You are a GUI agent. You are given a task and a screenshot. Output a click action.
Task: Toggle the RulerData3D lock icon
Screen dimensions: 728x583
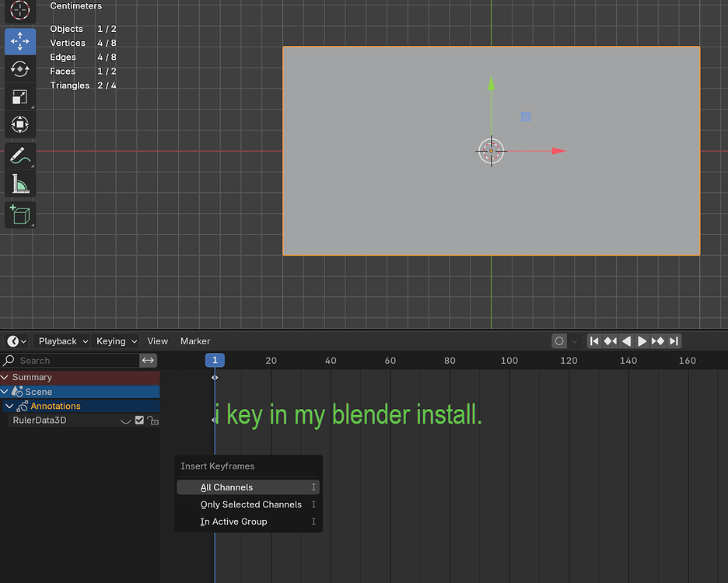(x=152, y=421)
